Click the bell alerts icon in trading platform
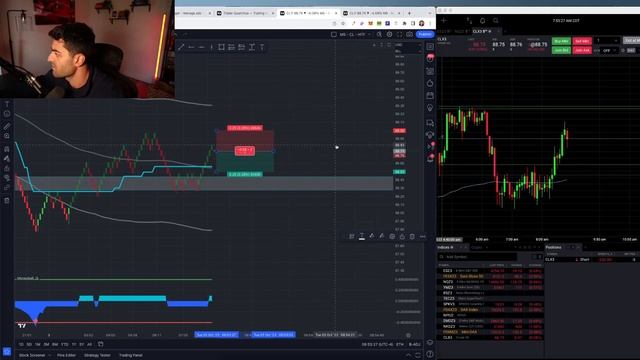This screenshot has width=640, height=360. point(482,20)
